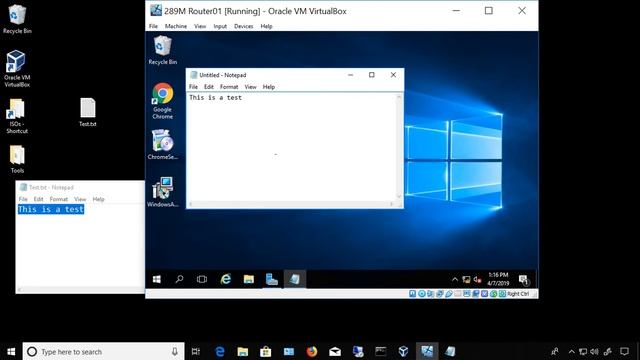Open the VM guest Start menu

tap(157, 279)
